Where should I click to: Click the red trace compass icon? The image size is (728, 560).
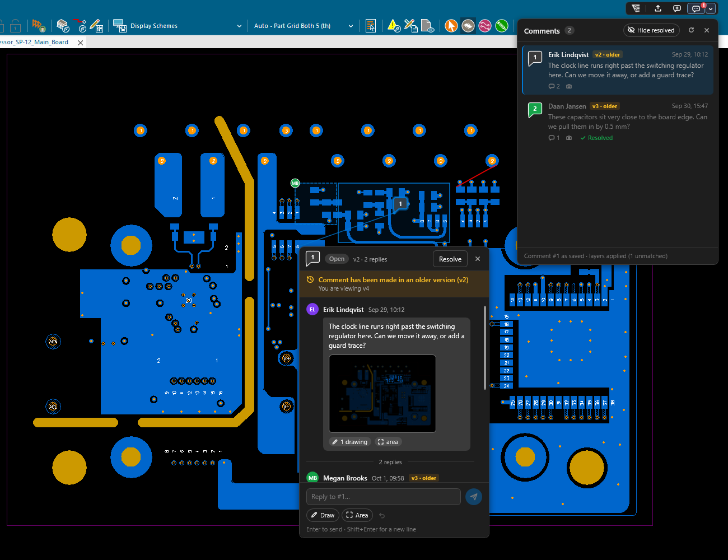[80, 26]
